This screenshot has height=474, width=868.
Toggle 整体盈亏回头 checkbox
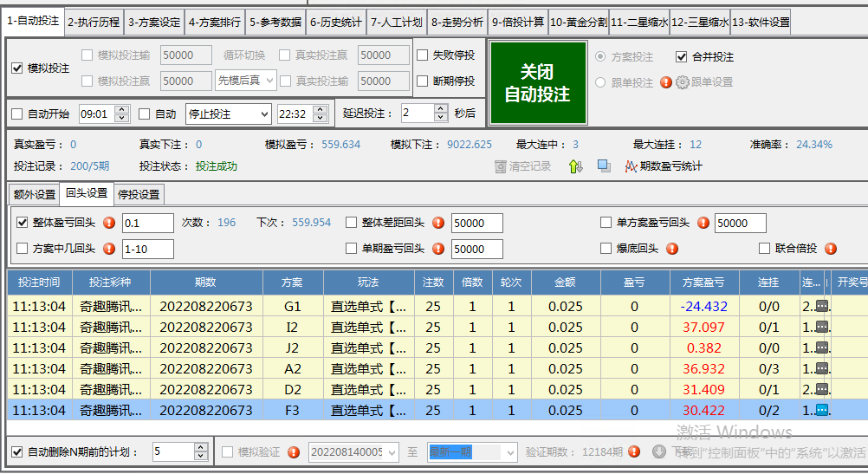(x=23, y=223)
